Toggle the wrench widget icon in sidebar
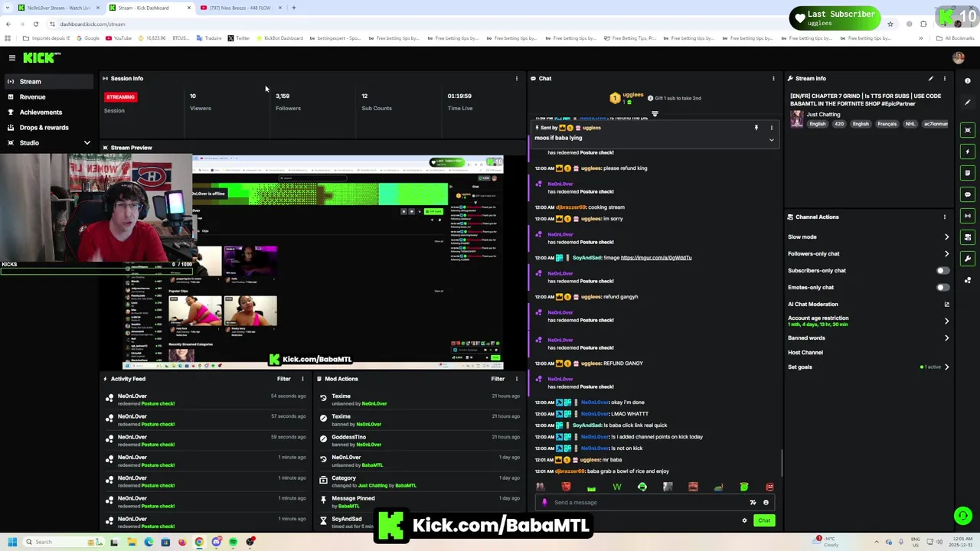This screenshot has height=551, width=980. (x=968, y=259)
